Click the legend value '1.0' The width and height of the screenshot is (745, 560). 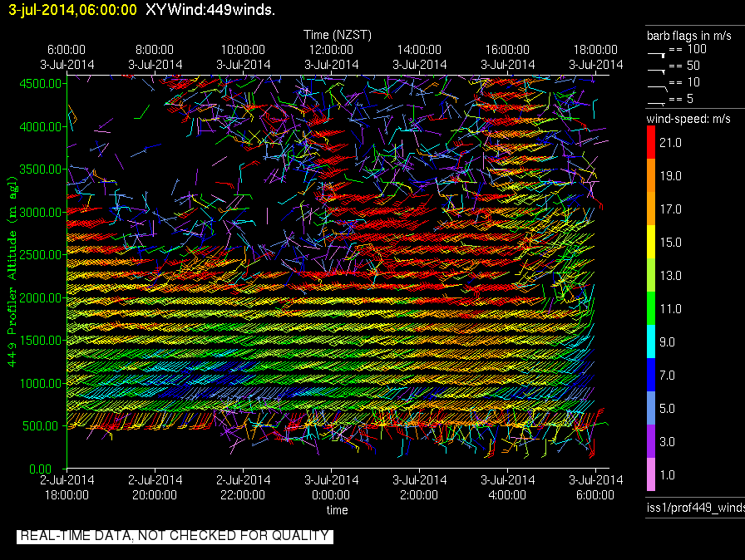click(668, 475)
